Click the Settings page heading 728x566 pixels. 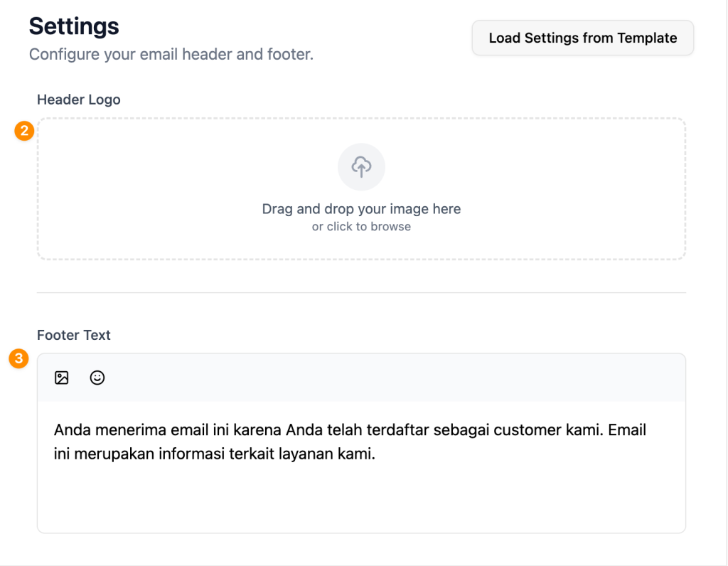pyautogui.click(x=74, y=26)
